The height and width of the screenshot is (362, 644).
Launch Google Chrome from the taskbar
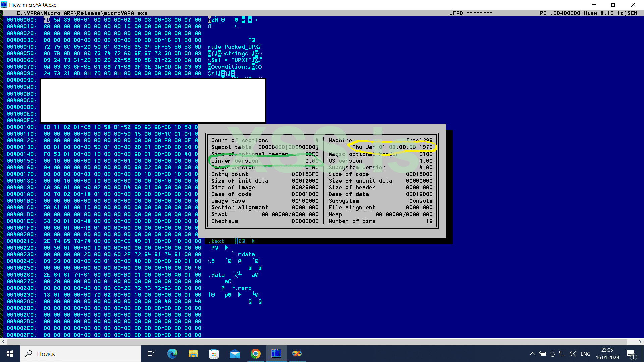coord(256,354)
